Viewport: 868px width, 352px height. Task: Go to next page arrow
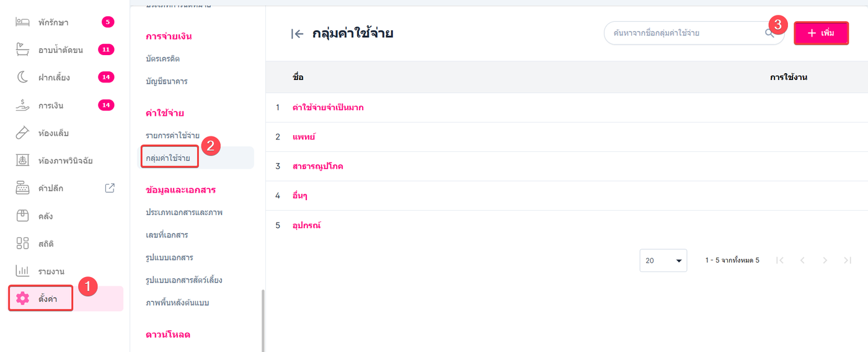point(825,260)
